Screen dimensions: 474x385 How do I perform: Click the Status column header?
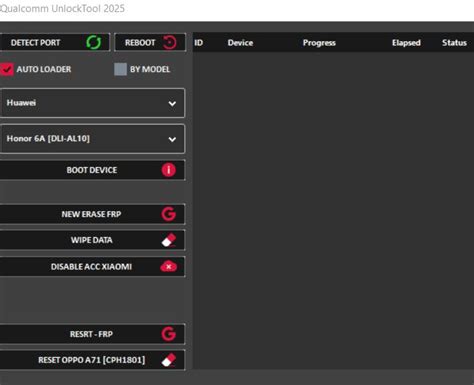454,43
